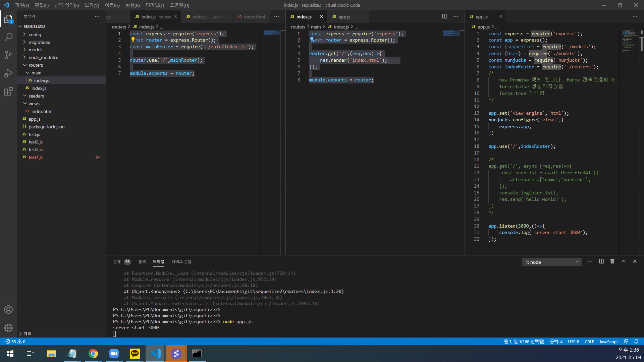
Task: Click the feedback icon in status bar
Action: [626, 342]
